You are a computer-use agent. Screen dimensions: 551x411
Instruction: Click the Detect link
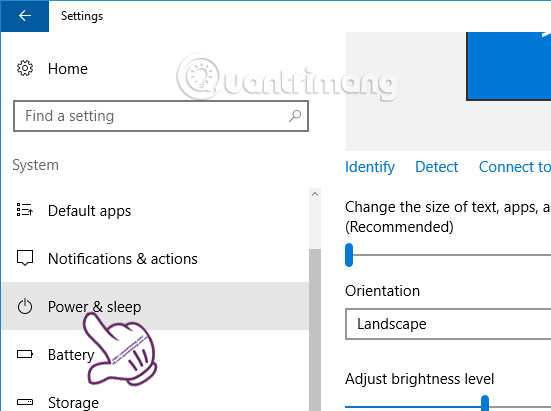(436, 167)
